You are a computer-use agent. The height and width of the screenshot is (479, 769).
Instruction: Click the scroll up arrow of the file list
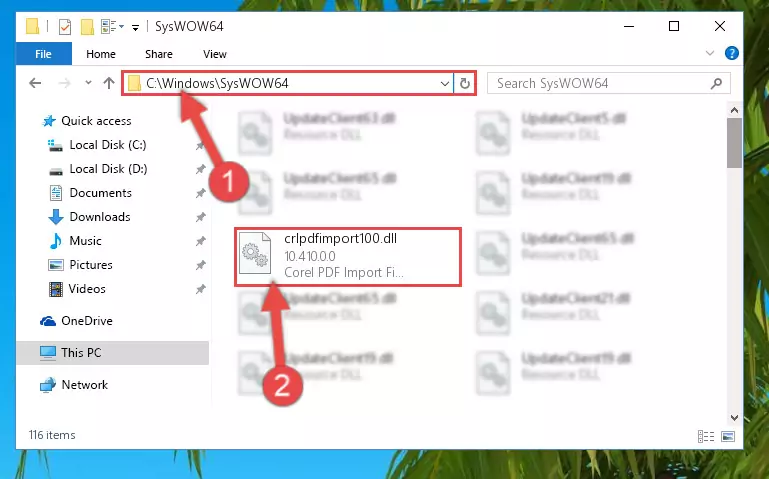tap(734, 110)
